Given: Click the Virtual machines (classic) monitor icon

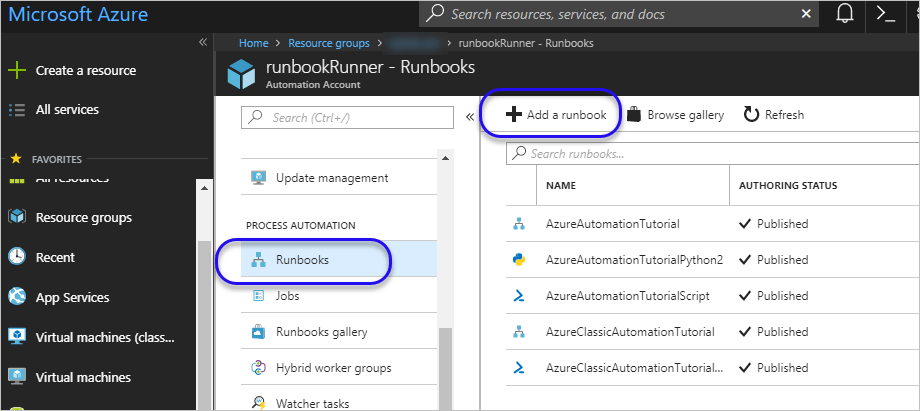Looking at the screenshot, I should pos(17,336).
